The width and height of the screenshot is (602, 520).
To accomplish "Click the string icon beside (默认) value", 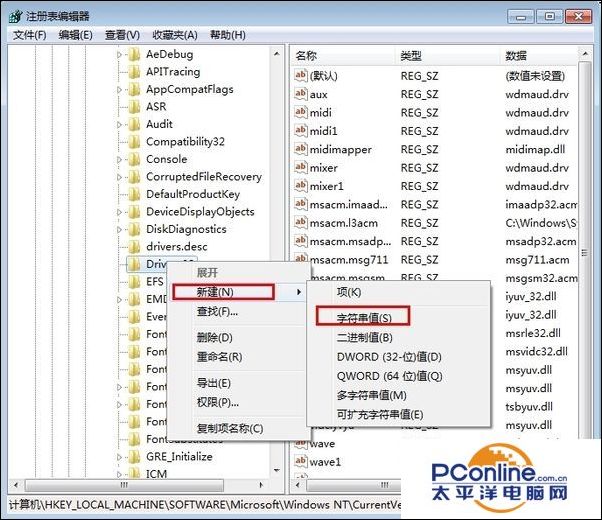I will coord(301,75).
